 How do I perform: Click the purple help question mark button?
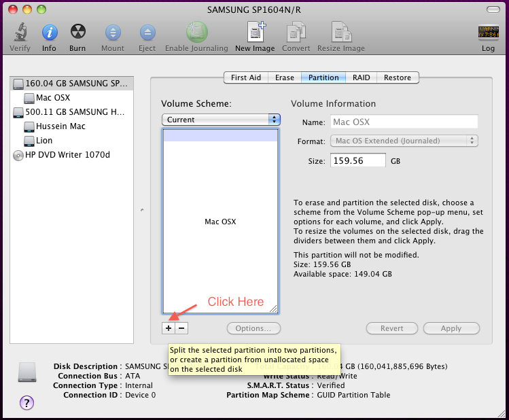(27, 403)
